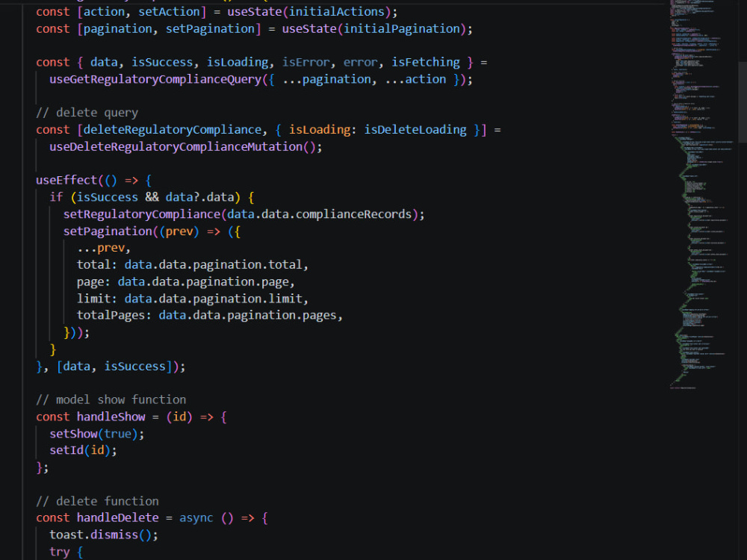
Task: Click the 'toast.dismiss();' statement
Action: [x=104, y=535]
